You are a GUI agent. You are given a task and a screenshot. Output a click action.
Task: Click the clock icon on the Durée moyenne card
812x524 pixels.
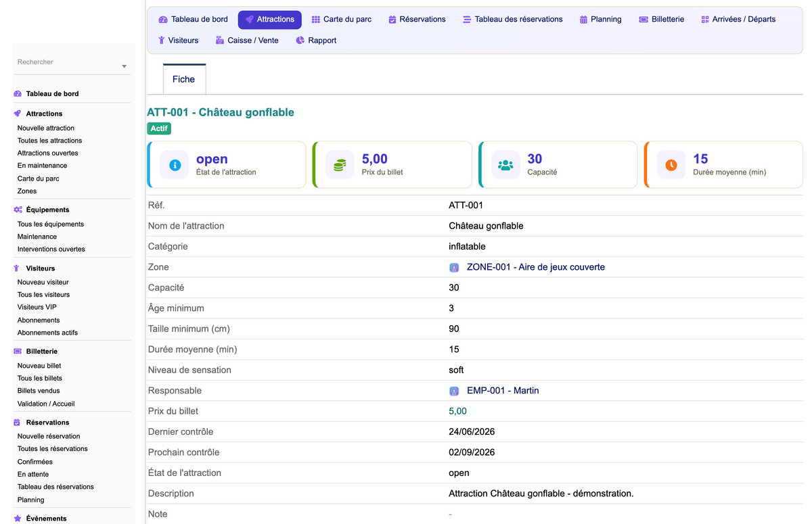[671, 165]
